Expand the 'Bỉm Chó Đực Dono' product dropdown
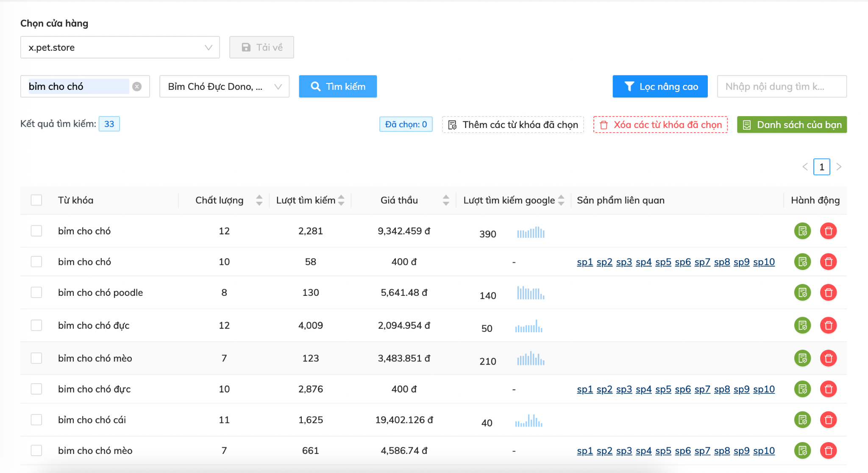The image size is (868, 473). click(224, 86)
